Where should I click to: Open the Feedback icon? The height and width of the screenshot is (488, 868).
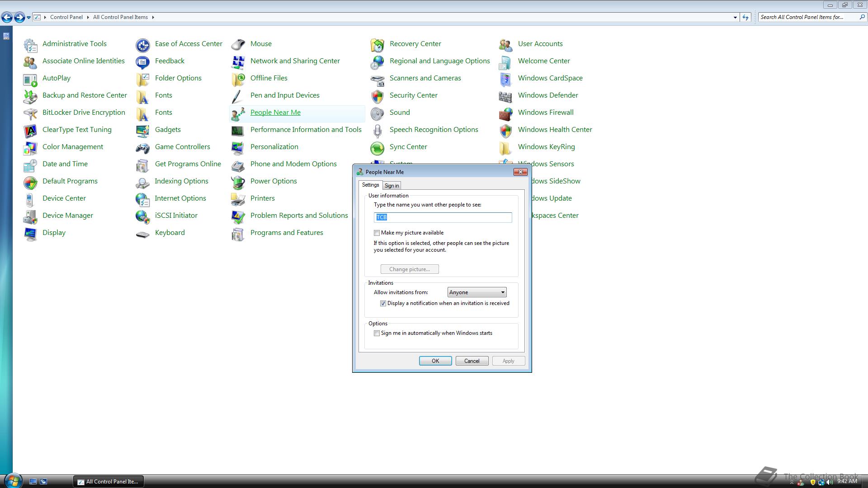click(143, 62)
